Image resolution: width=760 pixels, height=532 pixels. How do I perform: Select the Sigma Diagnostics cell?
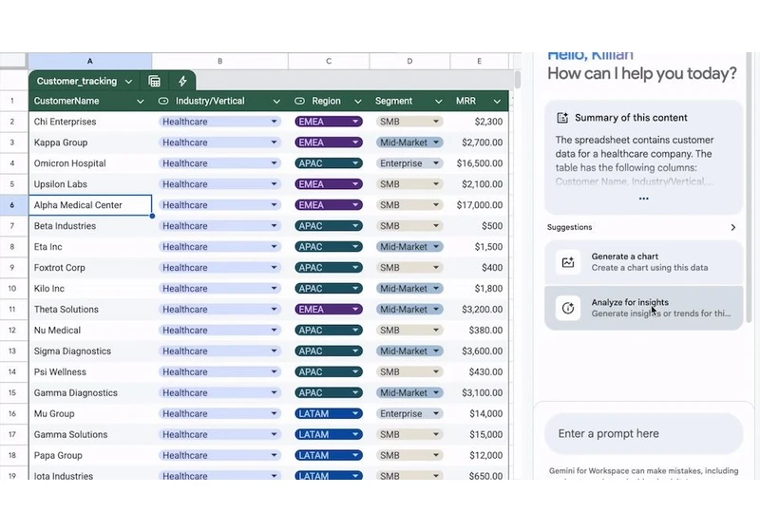tap(90, 351)
